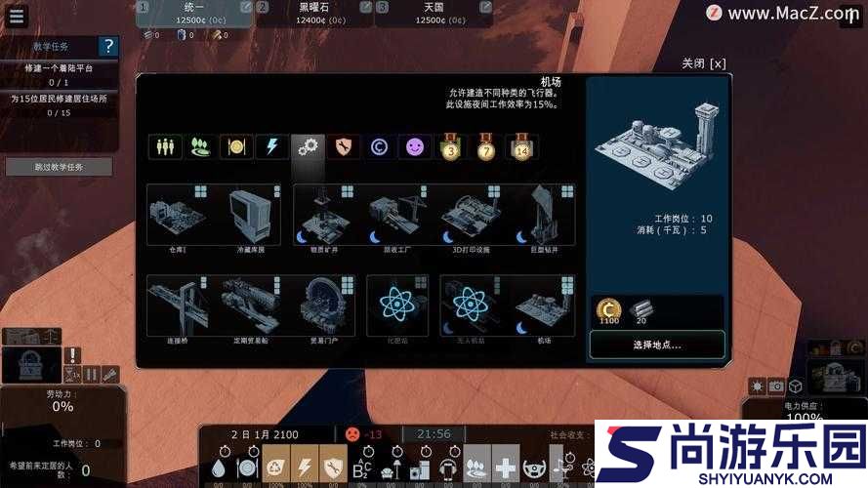Choose the 定期贸易船 trade ship
The height and width of the screenshot is (488, 868).
point(251,306)
